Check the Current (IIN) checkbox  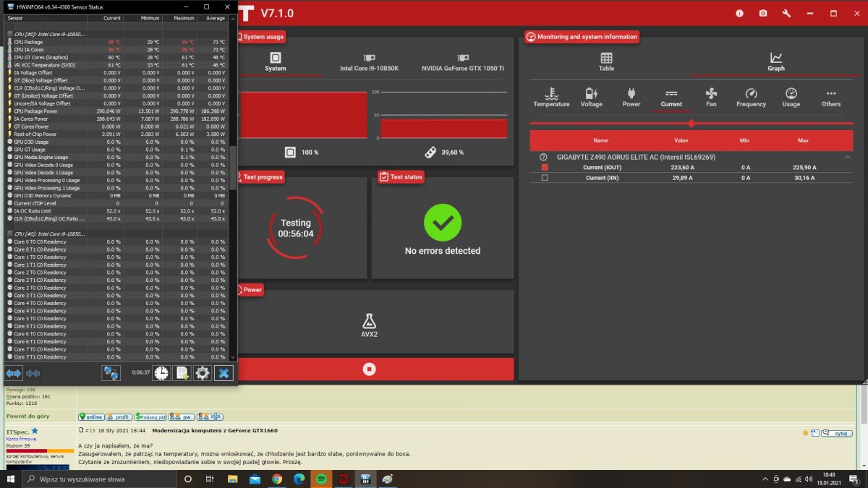point(545,177)
